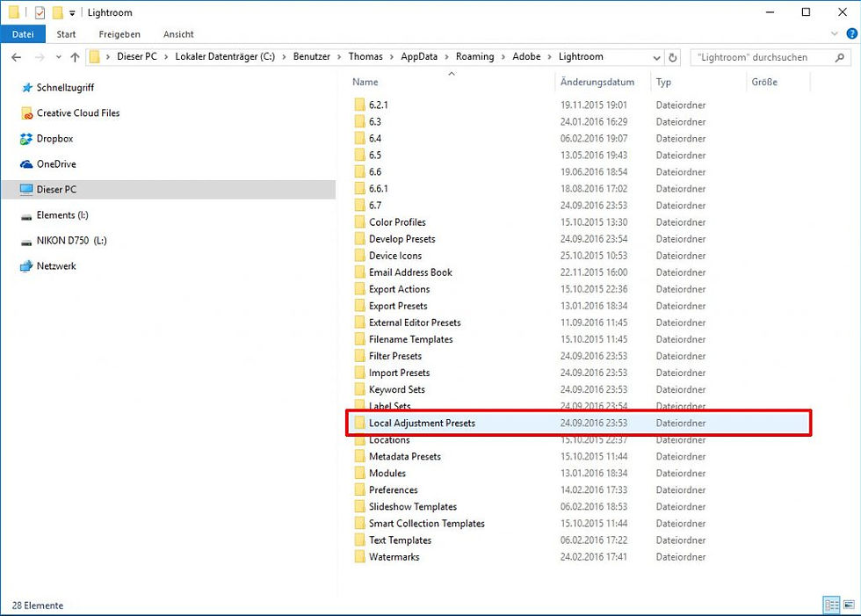Image resolution: width=861 pixels, height=616 pixels.
Task: Select Creative Cloud Files in sidebar
Action: tap(77, 113)
